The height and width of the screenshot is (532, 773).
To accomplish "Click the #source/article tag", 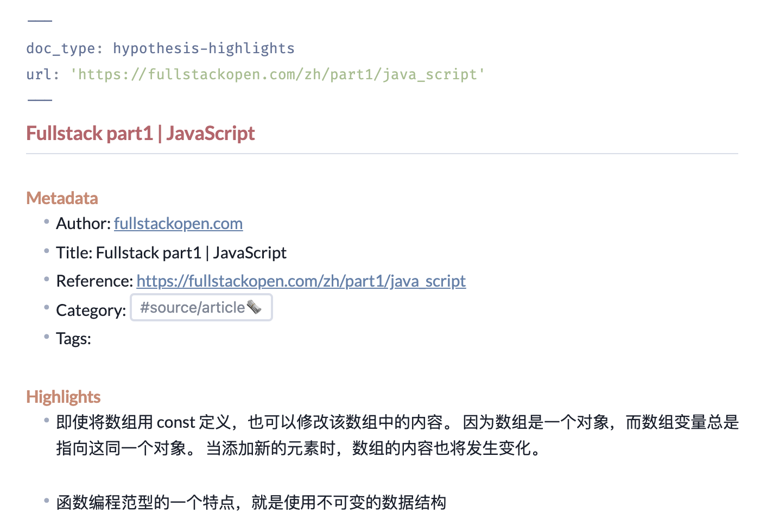I will 201,308.
